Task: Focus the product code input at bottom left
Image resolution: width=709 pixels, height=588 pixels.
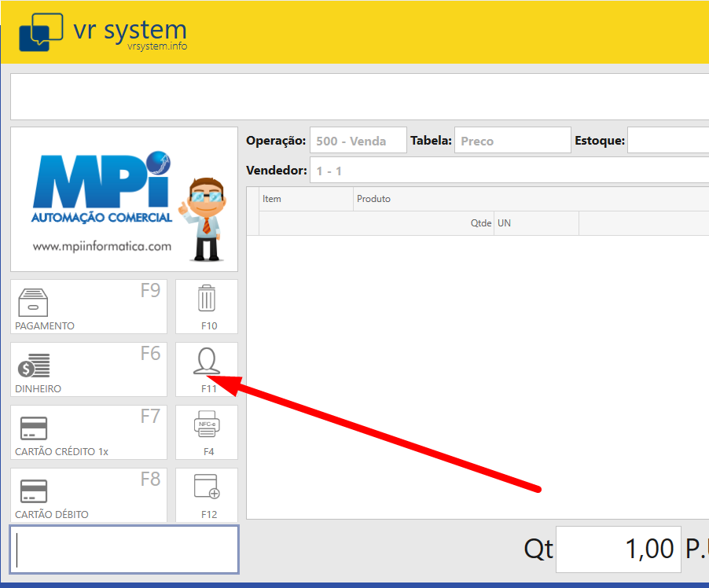Action: [124, 549]
